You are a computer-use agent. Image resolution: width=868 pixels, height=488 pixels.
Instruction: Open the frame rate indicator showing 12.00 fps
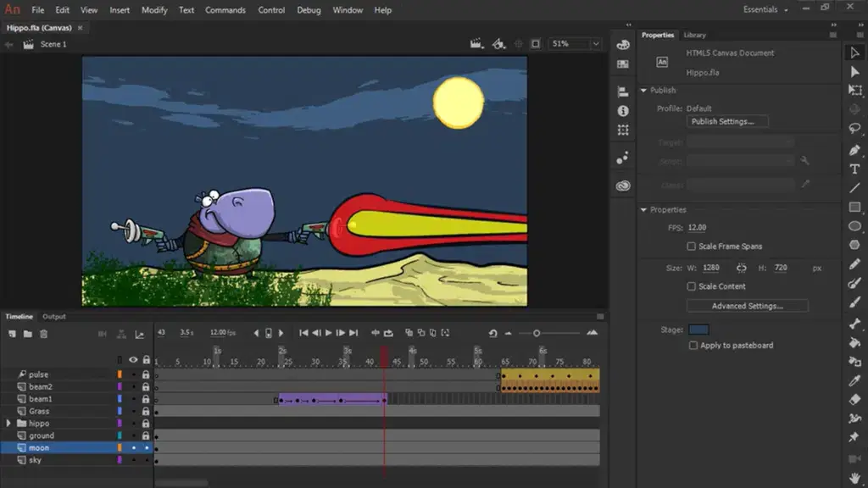tap(217, 332)
